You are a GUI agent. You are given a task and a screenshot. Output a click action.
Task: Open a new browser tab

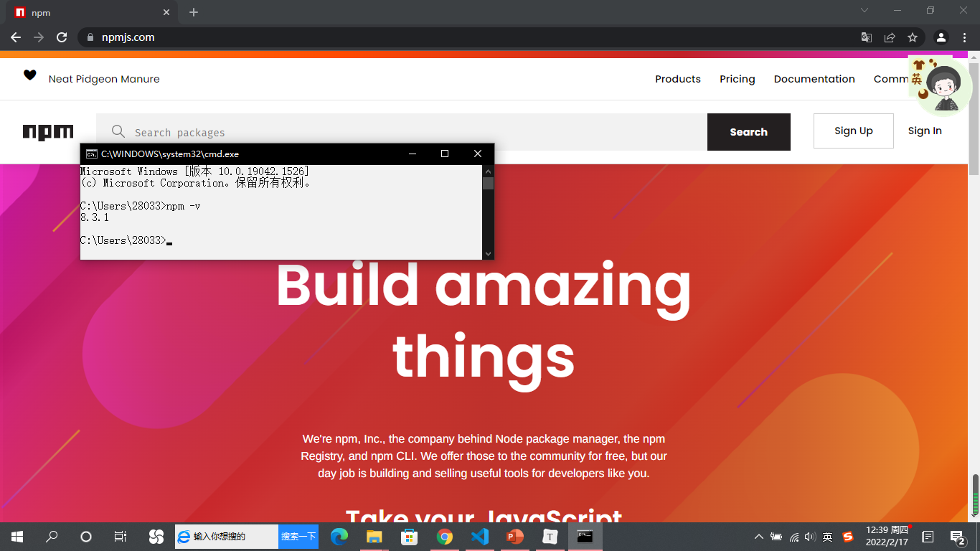click(x=194, y=12)
